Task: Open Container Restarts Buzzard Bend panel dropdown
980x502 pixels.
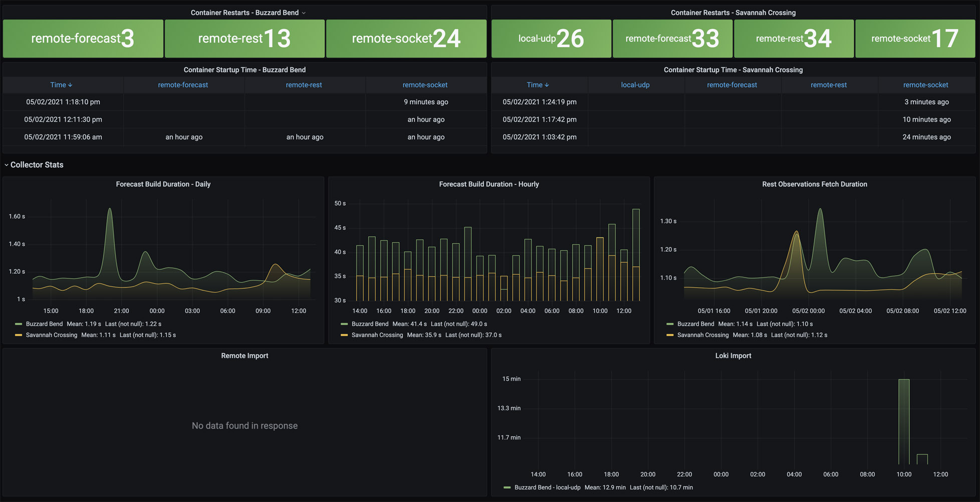Action: point(303,13)
